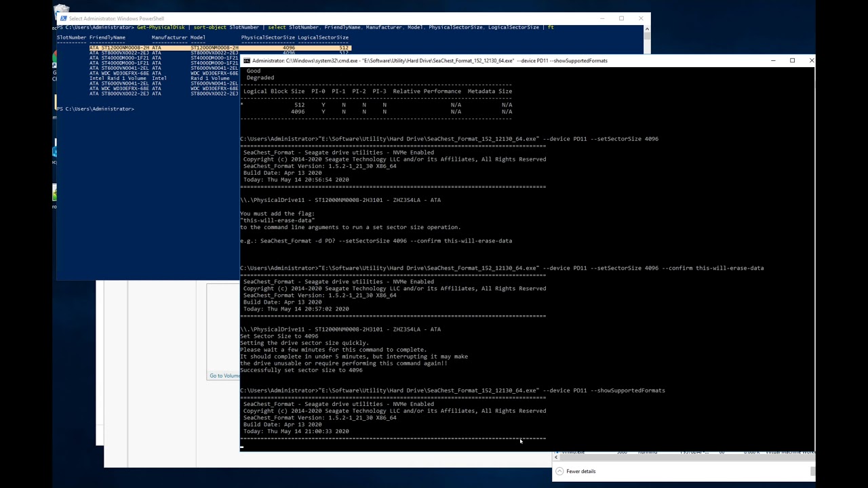This screenshot has width=868, height=488.
Task: Minimize the Administrator cmd.exe window
Action: click(773, 60)
